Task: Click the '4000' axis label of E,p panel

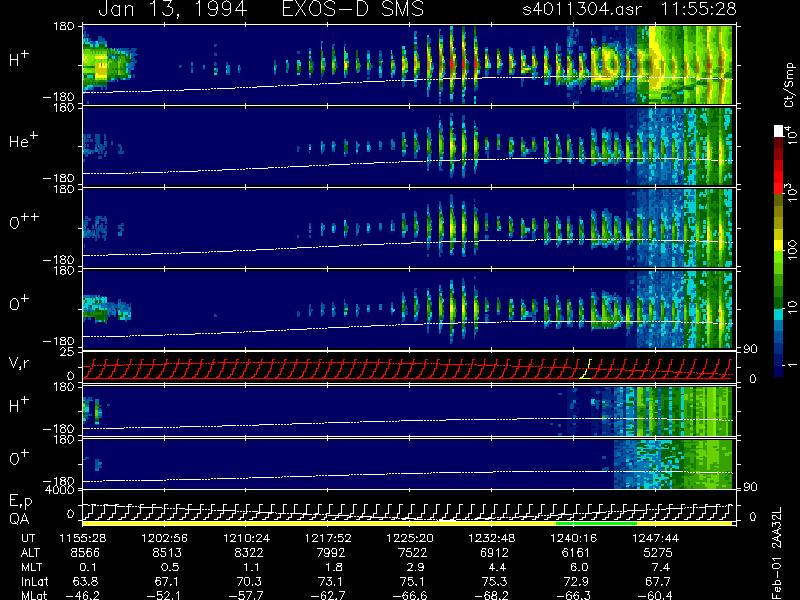Action: pos(62,490)
